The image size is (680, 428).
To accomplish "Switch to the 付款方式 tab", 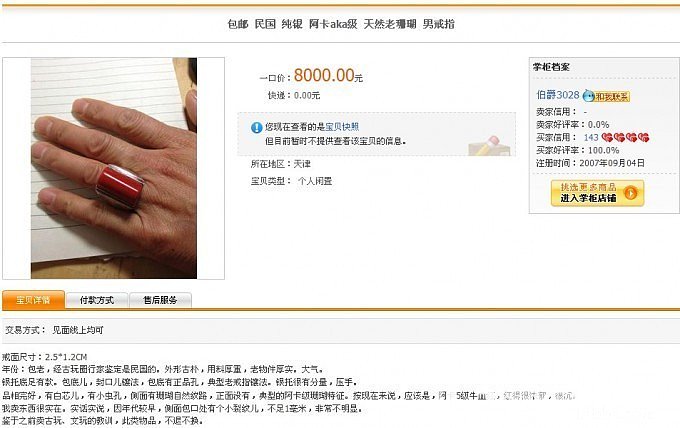I will click(97, 300).
